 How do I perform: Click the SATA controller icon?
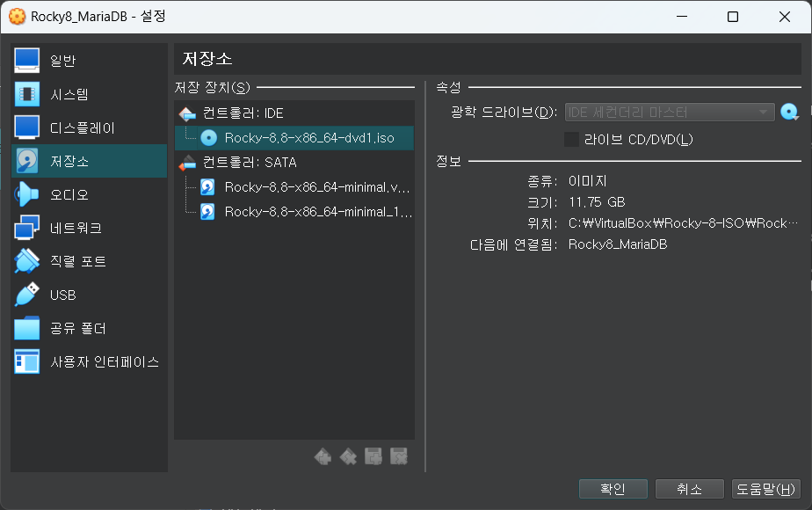[187, 162]
